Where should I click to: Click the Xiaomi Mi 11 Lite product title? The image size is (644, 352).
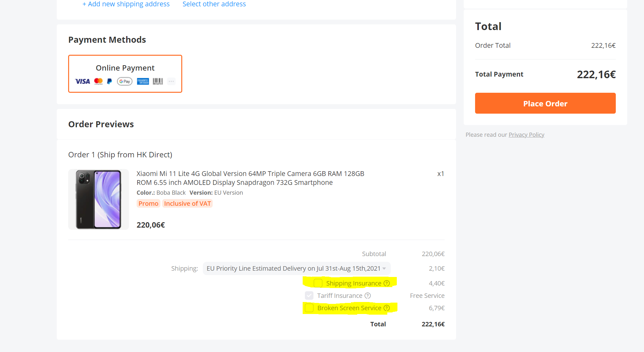pyautogui.click(x=250, y=178)
